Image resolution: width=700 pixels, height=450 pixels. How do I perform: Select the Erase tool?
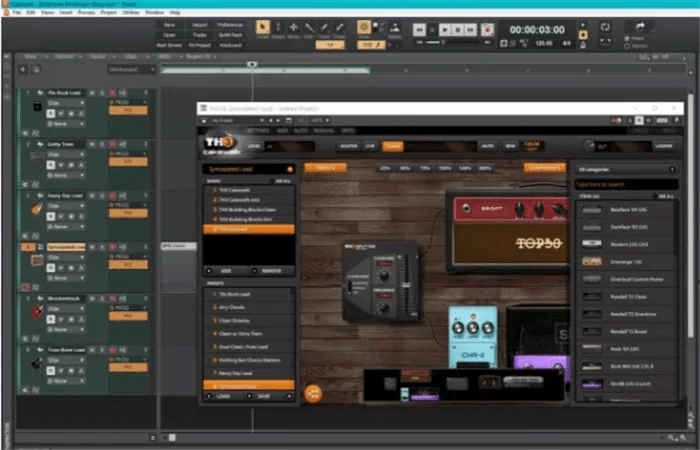(x=340, y=28)
